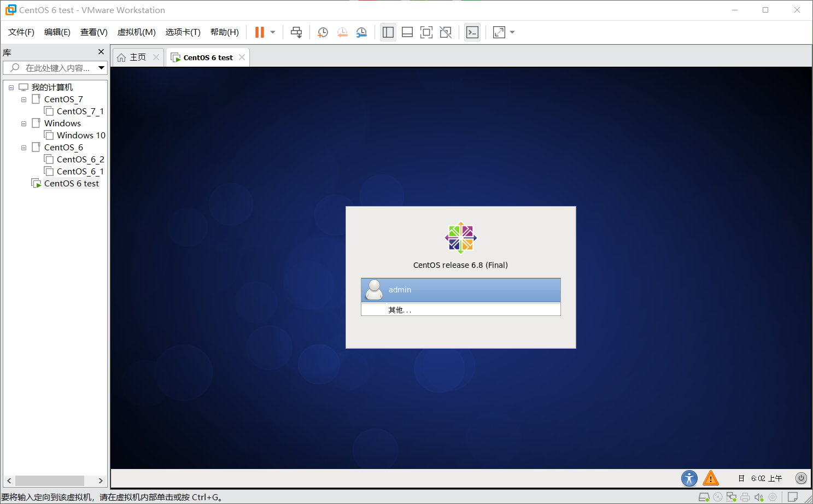Toggle the library panel view
Screen dimensions: 813x504
click(388, 32)
